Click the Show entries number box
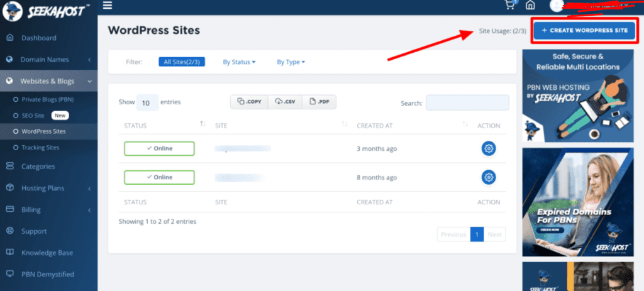 coord(147,102)
